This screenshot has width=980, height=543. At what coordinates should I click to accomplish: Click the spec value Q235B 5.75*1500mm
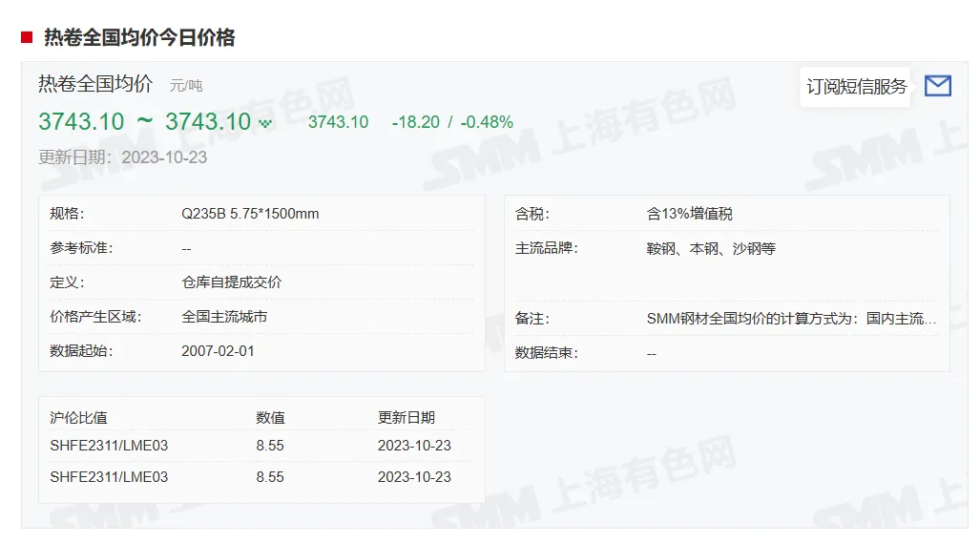coord(250,214)
